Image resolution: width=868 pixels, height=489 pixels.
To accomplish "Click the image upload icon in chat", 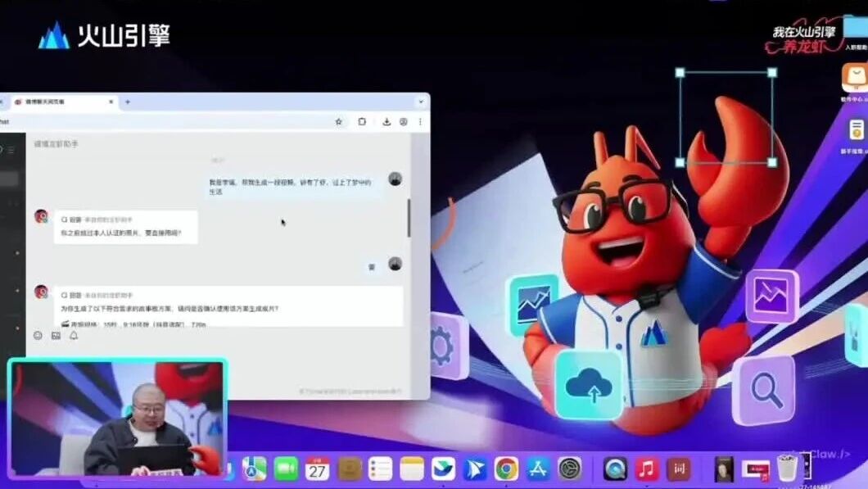I will coord(56,336).
